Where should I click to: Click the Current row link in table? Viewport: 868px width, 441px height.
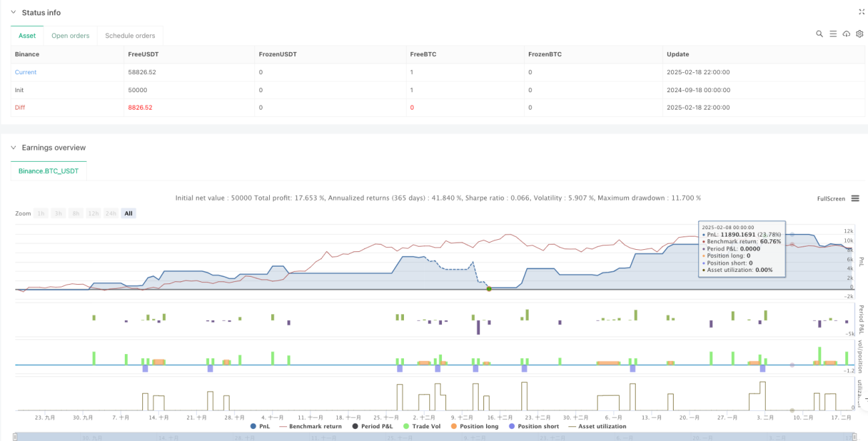[26, 72]
